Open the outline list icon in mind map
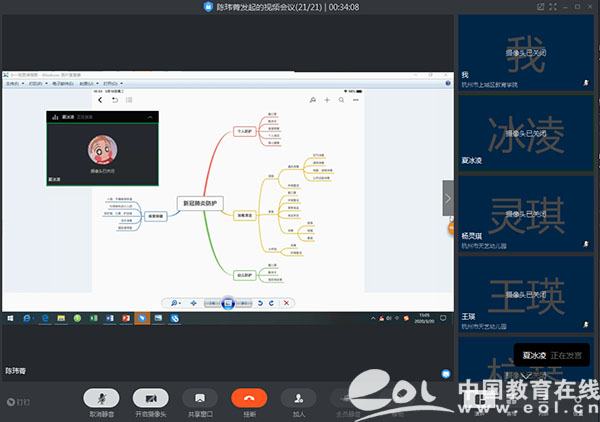600x422 pixels. click(131, 100)
